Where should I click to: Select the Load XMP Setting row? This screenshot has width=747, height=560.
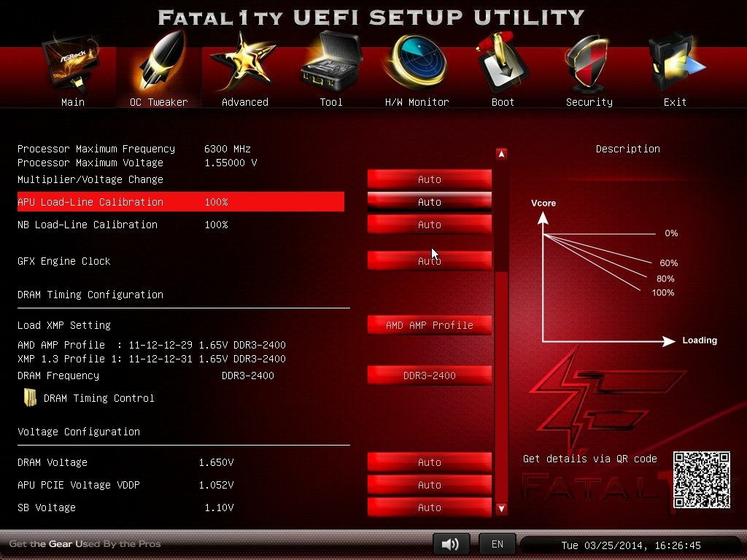181,325
